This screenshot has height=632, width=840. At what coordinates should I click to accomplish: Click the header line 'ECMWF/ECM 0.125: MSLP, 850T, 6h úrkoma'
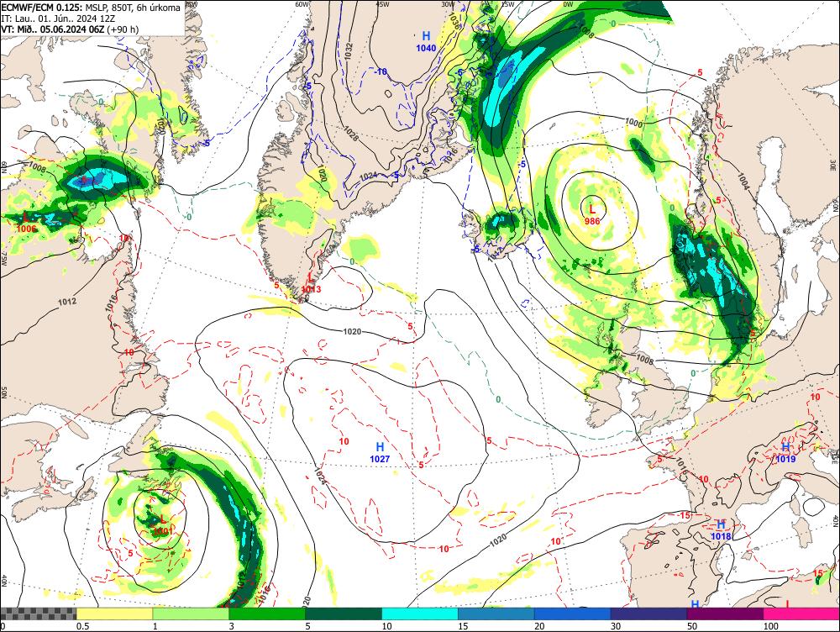(x=91, y=8)
